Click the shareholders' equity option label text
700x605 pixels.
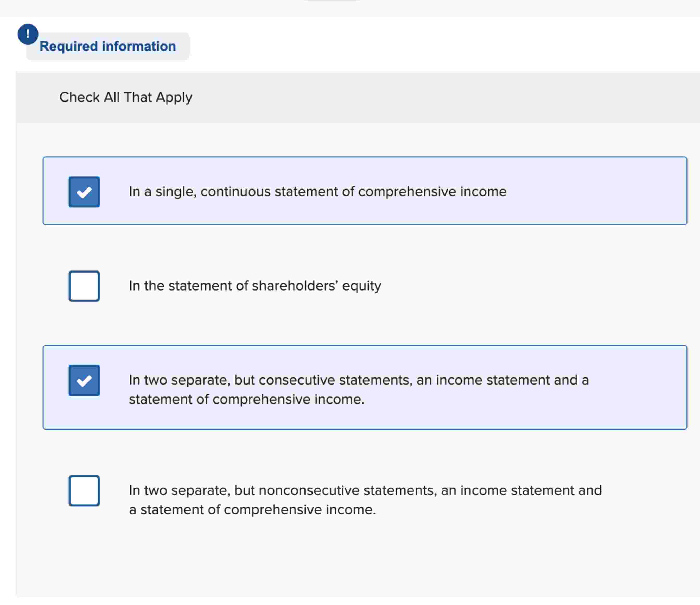tap(255, 286)
